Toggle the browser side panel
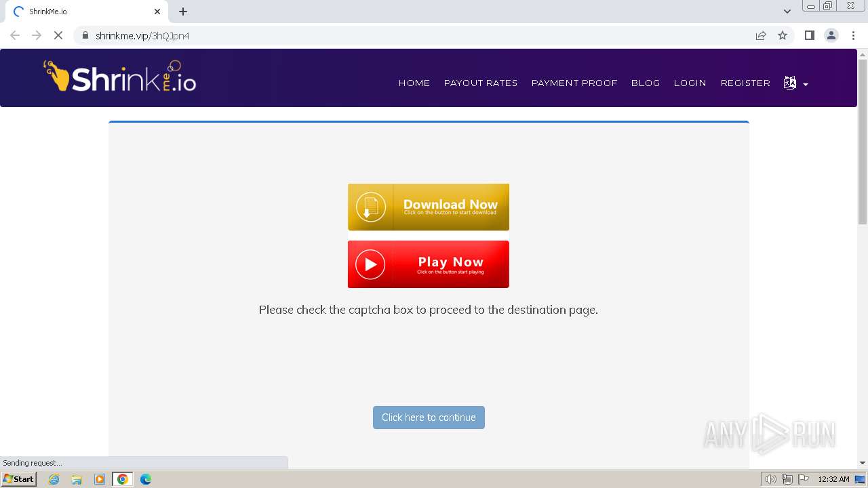 [x=809, y=35]
